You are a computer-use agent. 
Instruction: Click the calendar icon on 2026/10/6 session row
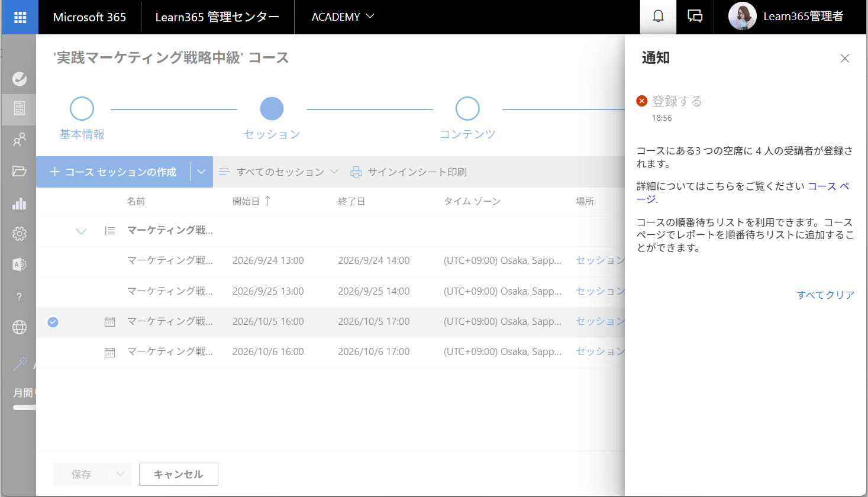click(x=109, y=353)
